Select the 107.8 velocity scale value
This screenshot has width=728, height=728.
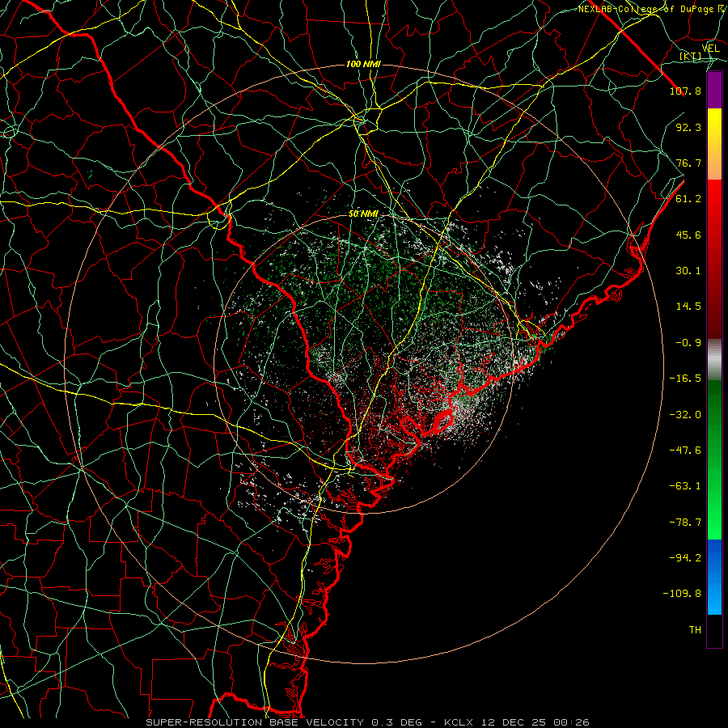(x=685, y=91)
